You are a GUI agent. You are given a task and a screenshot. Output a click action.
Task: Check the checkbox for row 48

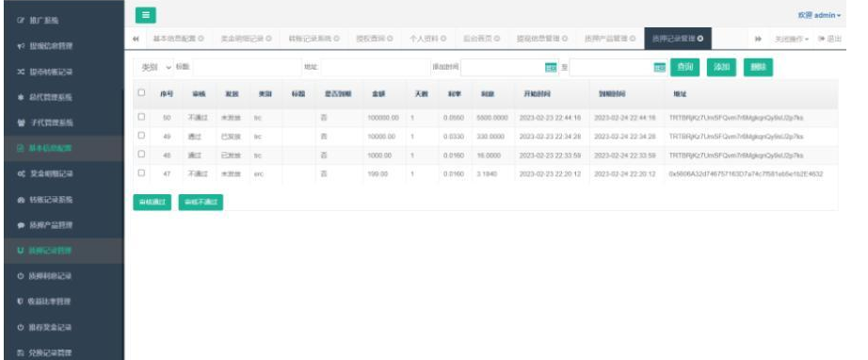141,154
